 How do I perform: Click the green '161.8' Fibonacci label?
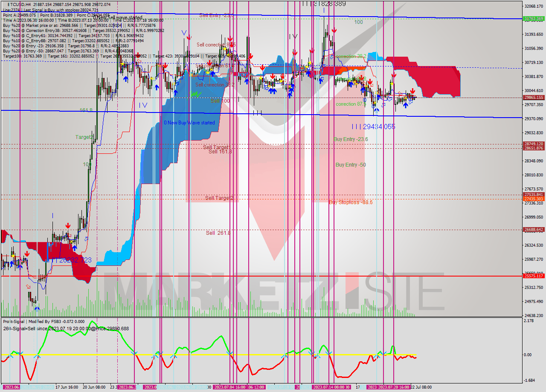pos(86,110)
